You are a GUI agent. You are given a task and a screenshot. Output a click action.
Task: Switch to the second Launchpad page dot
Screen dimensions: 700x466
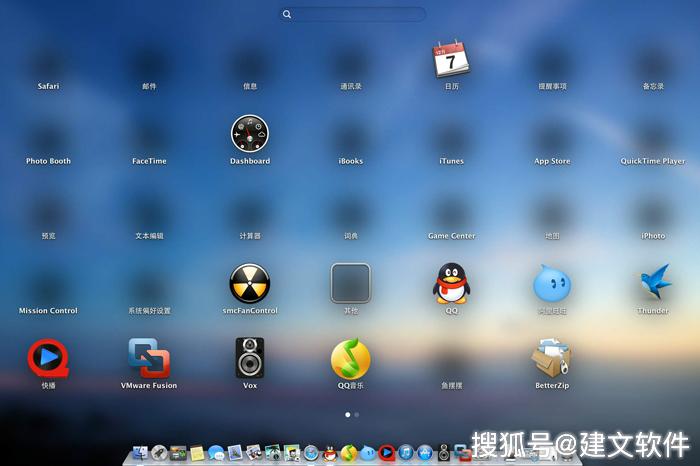[x=357, y=415]
